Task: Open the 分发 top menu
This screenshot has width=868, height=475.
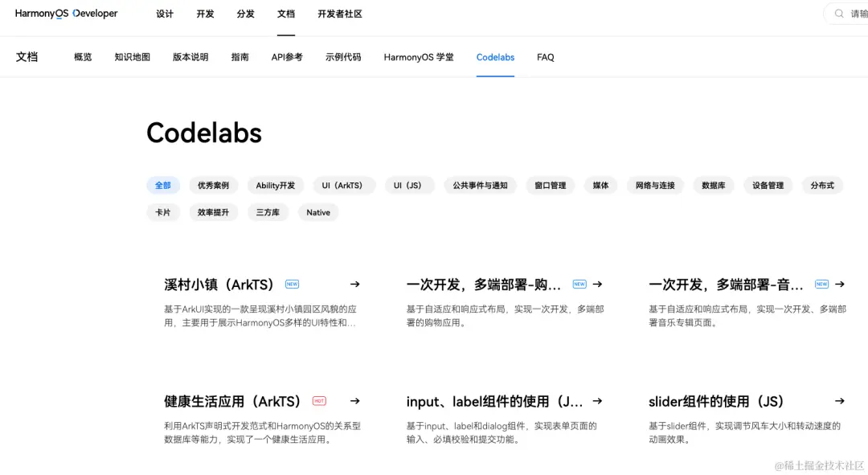Action: click(x=245, y=14)
